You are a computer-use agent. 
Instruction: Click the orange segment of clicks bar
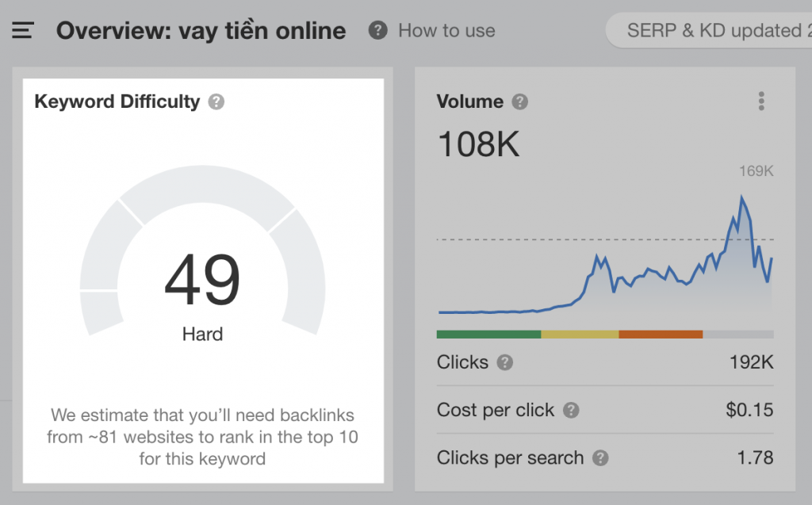(x=661, y=335)
